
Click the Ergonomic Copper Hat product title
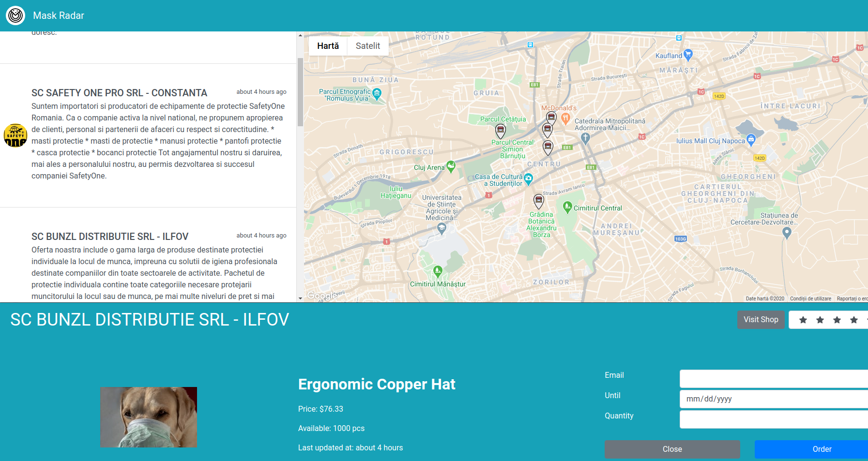pyautogui.click(x=377, y=384)
